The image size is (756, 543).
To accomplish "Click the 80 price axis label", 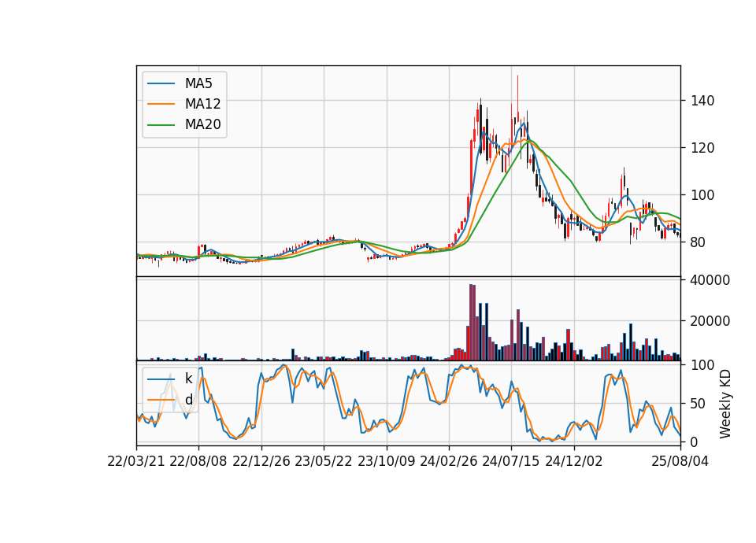I will click(x=698, y=242).
